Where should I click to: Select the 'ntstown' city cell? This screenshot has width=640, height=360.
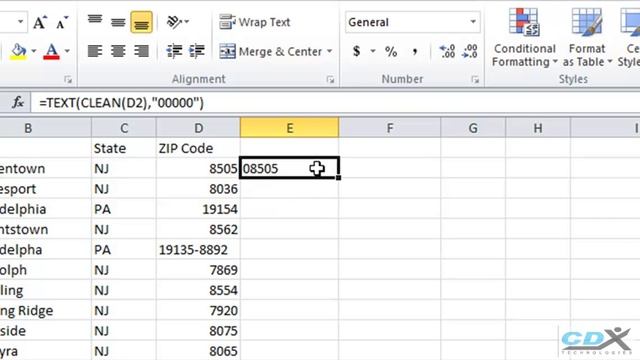[45, 229]
